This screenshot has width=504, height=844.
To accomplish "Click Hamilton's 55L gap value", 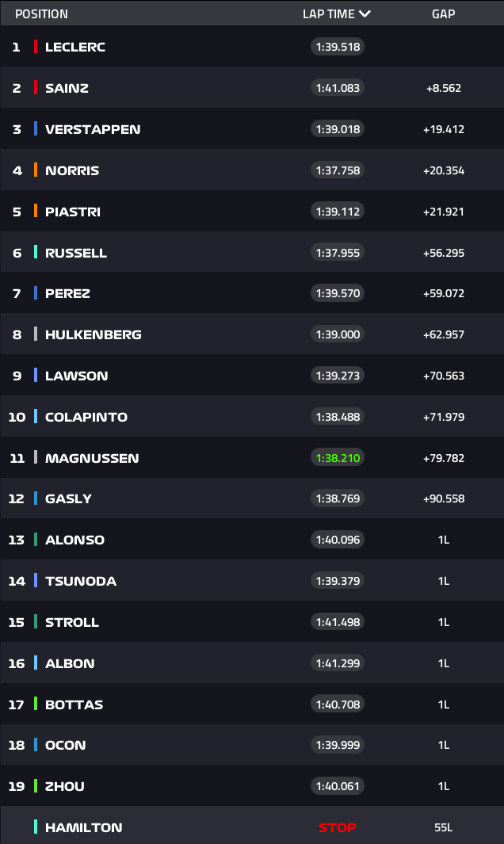I will tap(444, 828).
